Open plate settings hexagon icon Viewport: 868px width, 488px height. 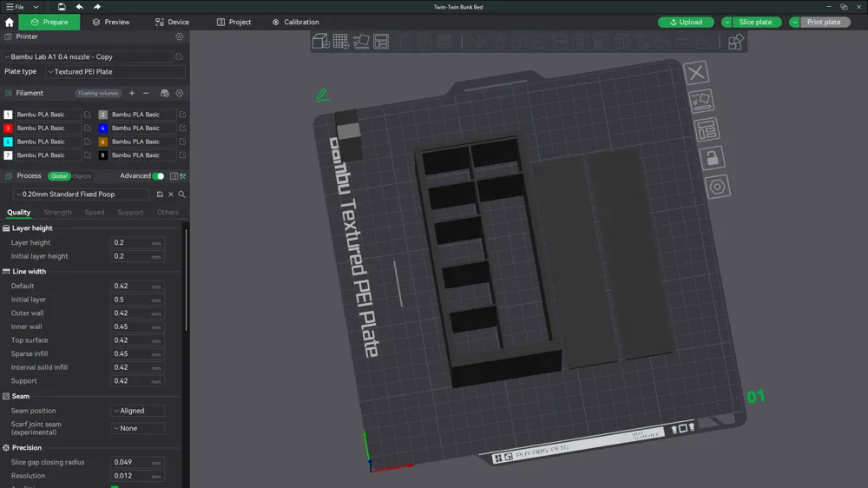tap(718, 187)
